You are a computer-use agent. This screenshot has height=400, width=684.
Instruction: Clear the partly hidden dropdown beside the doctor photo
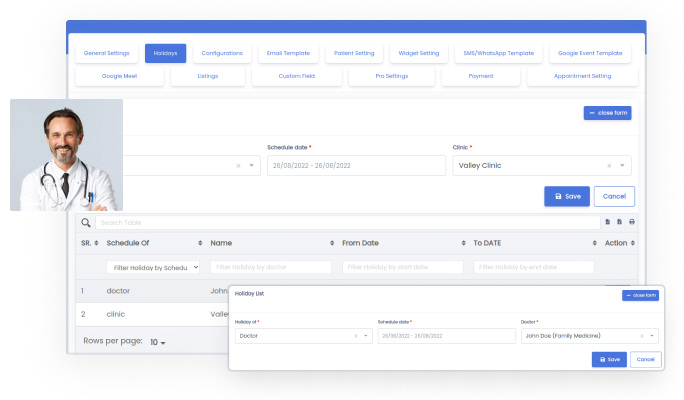[239, 166]
